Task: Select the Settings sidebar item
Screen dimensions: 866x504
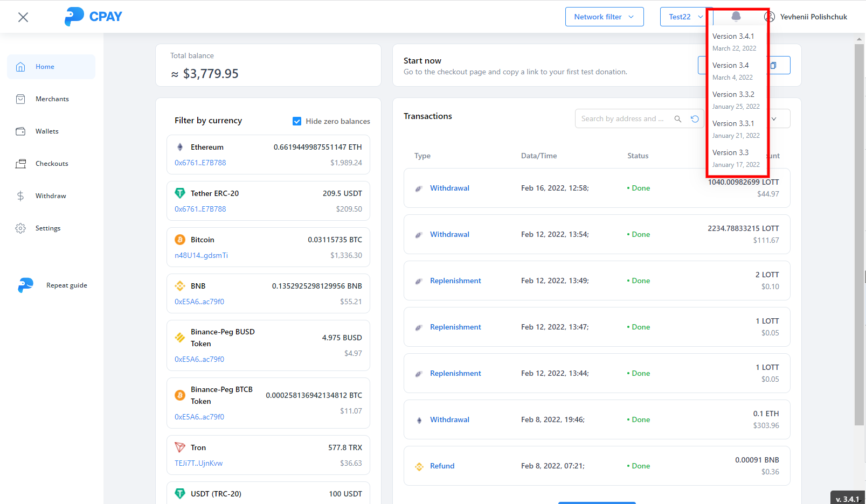Action: [x=48, y=228]
